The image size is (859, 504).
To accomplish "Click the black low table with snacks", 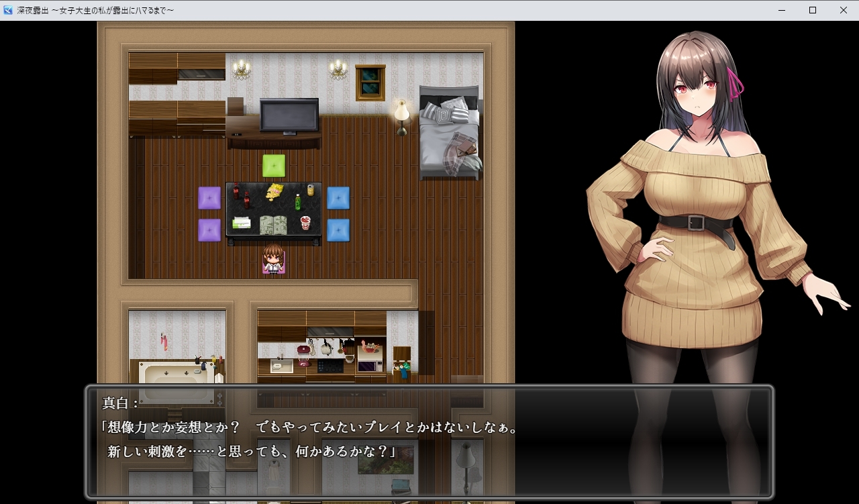I will pos(273,209).
